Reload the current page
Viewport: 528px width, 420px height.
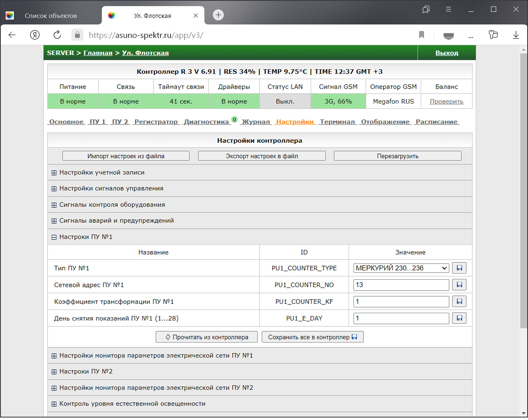pyautogui.click(x=57, y=35)
